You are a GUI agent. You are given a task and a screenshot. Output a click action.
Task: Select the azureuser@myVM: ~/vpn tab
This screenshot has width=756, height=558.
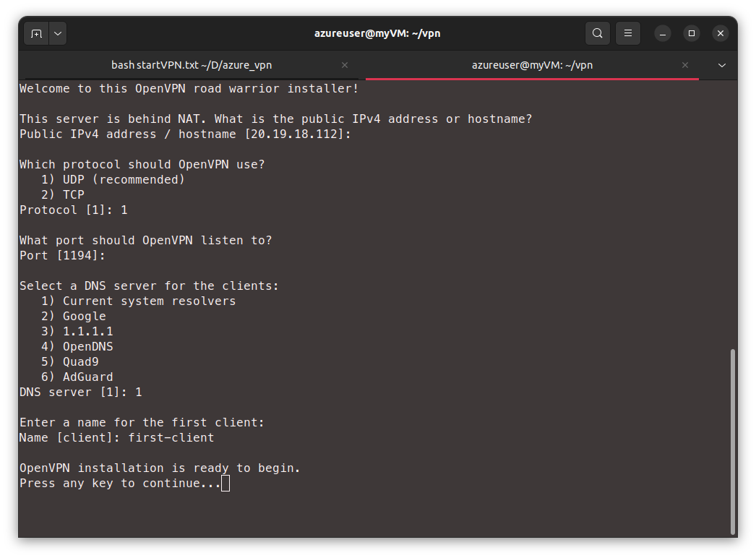pos(532,65)
